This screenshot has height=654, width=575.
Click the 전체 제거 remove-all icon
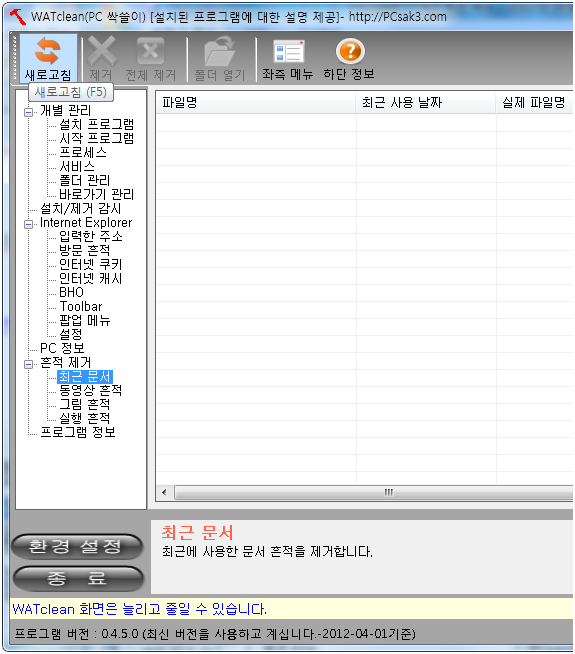point(151,51)
